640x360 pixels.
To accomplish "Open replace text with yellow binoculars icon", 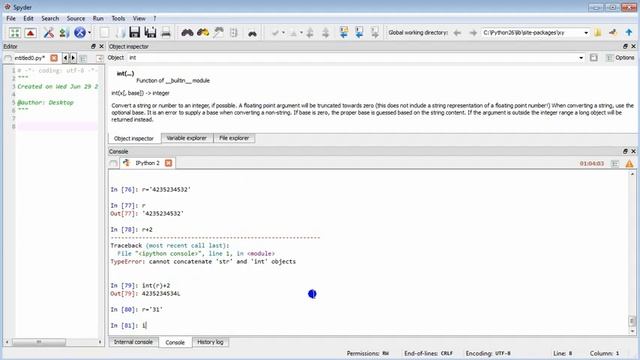I will click(203, 33).
